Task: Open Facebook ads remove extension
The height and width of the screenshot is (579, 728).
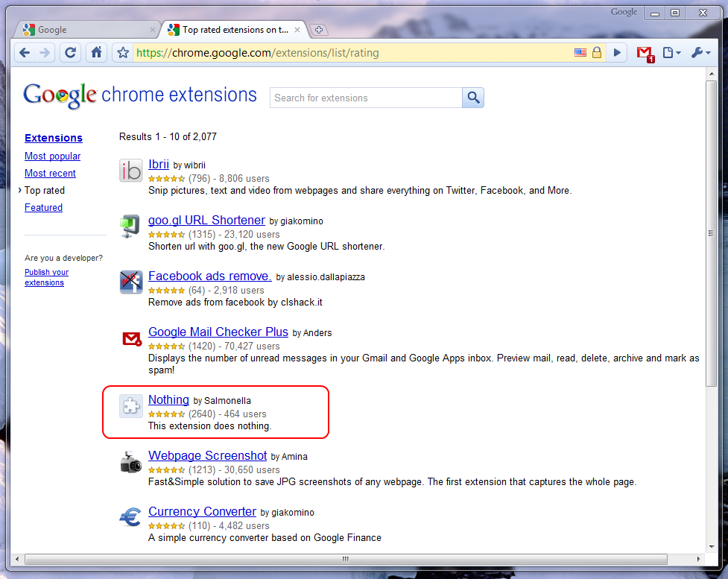Action: (x=210, y=276)
